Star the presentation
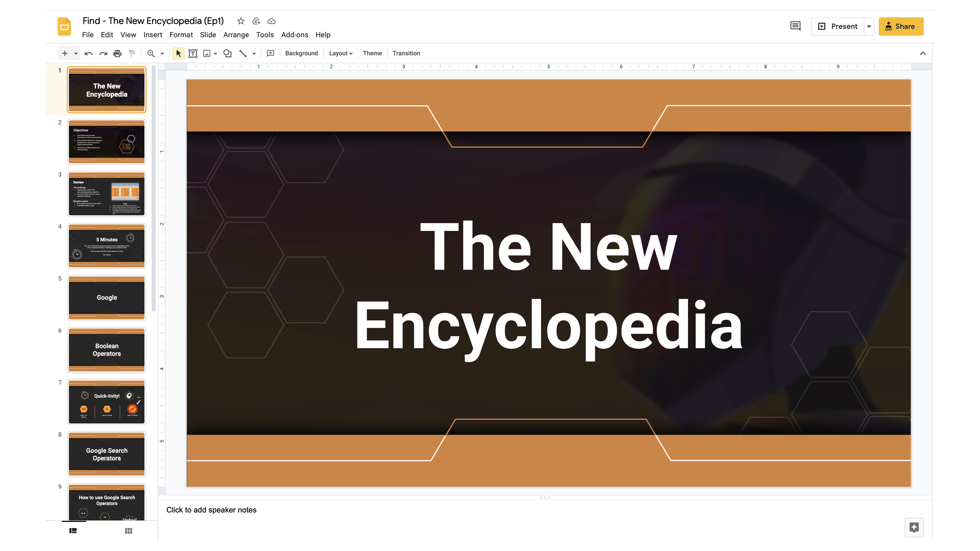 click(x=241, y=21)
